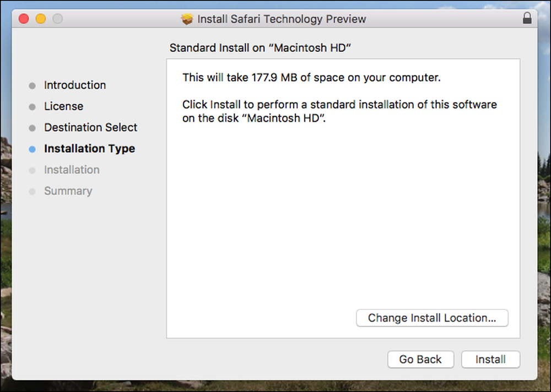This screenshot has width=551, height=392.
Task: Click the package installer icon in title
Action: [187, 19]
